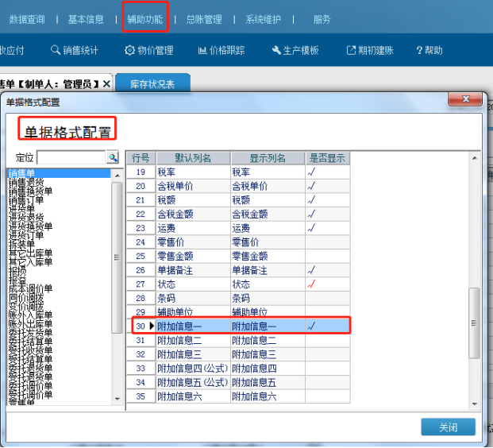
Task: Open the 服务 menu
Action: pos(322,20)
